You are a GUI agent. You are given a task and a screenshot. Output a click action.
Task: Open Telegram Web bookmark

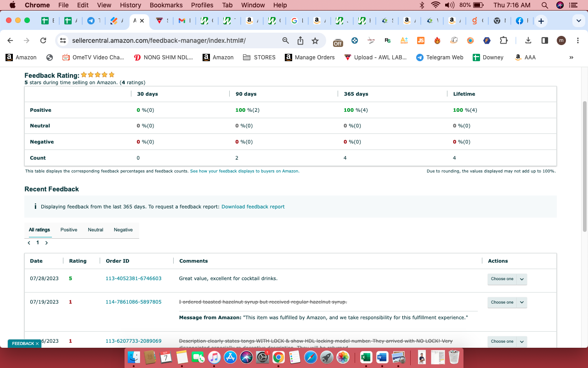click(x=440, y=57)
